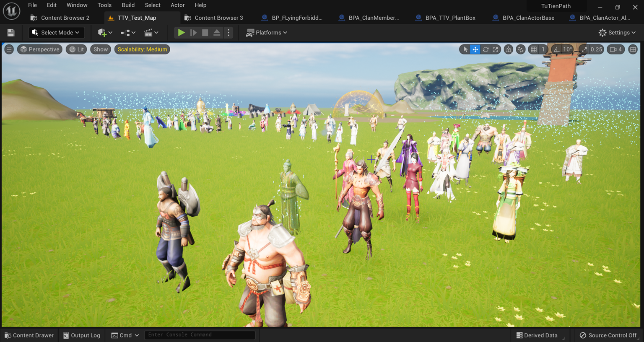Open the BPA_ClanMember... tab

click(369, 18)
